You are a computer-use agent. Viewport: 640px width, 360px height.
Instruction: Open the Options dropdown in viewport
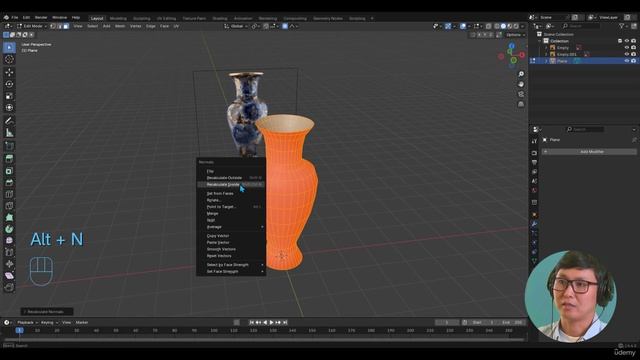515,35
